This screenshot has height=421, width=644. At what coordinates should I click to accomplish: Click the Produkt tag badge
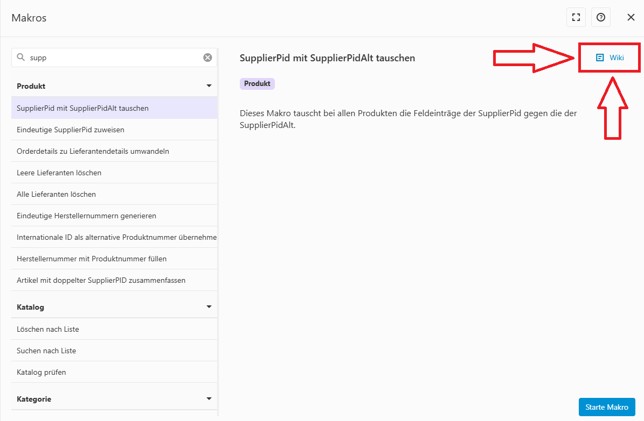coord(257,84)
